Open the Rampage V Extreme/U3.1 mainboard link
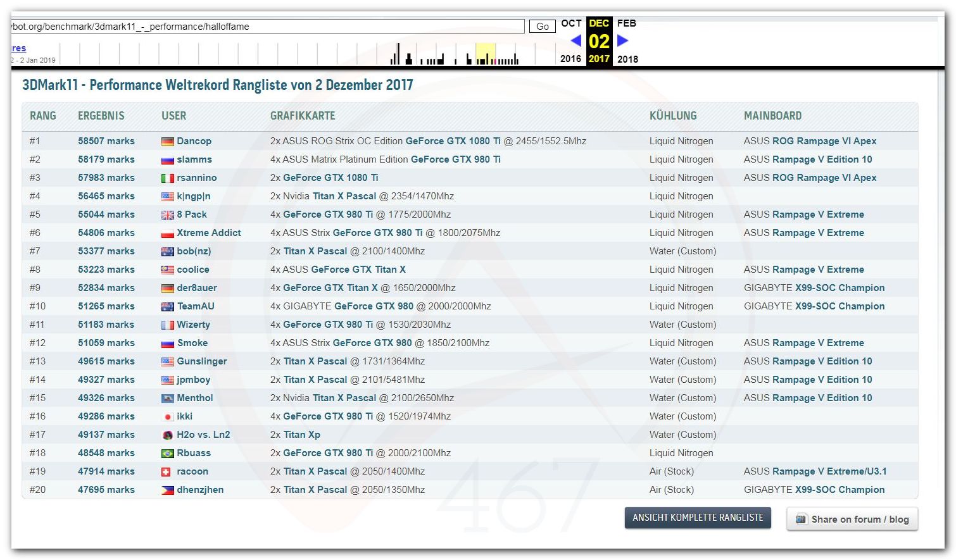956x560 pixels. pos(829,471)
